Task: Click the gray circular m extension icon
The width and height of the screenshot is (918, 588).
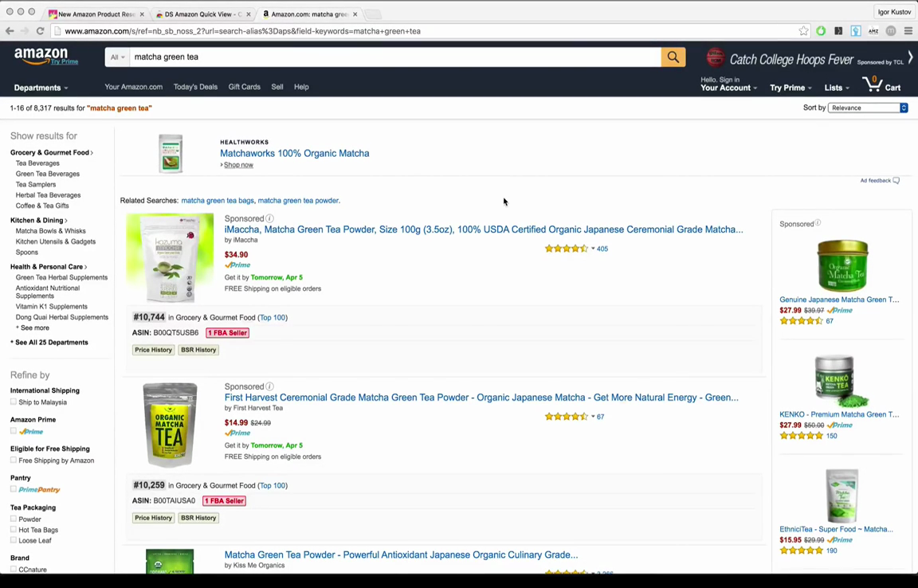Action: [x=891, y=31]
